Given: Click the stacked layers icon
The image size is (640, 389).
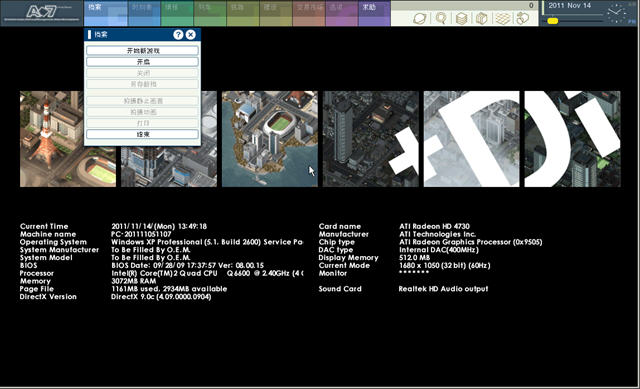Looking at the screenshot, I should point(461,18).
